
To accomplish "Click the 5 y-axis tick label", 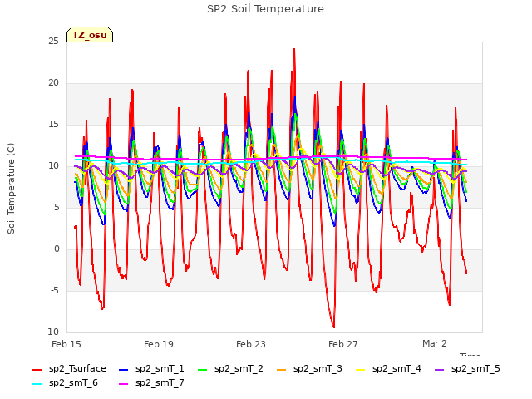I will tap(57, 207).
